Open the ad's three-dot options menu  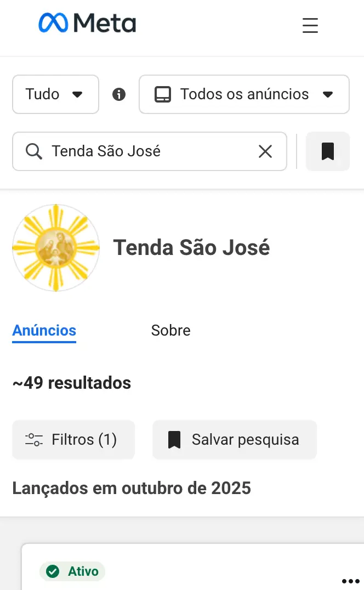click(x=350, y=581)
